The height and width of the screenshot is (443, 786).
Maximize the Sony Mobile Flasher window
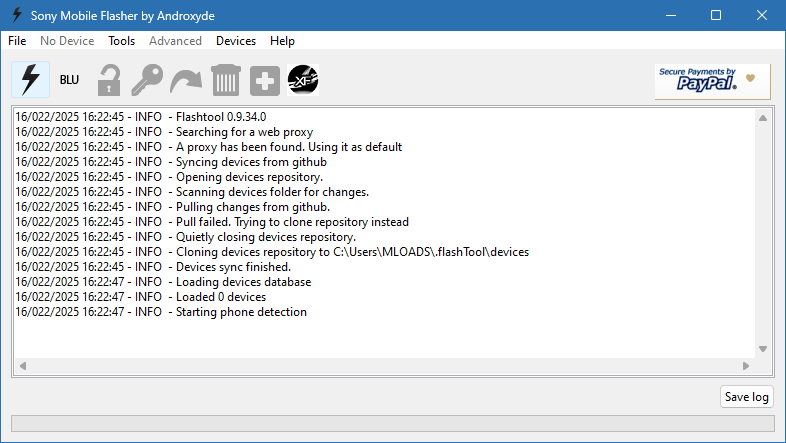click(x=716, y=16)
